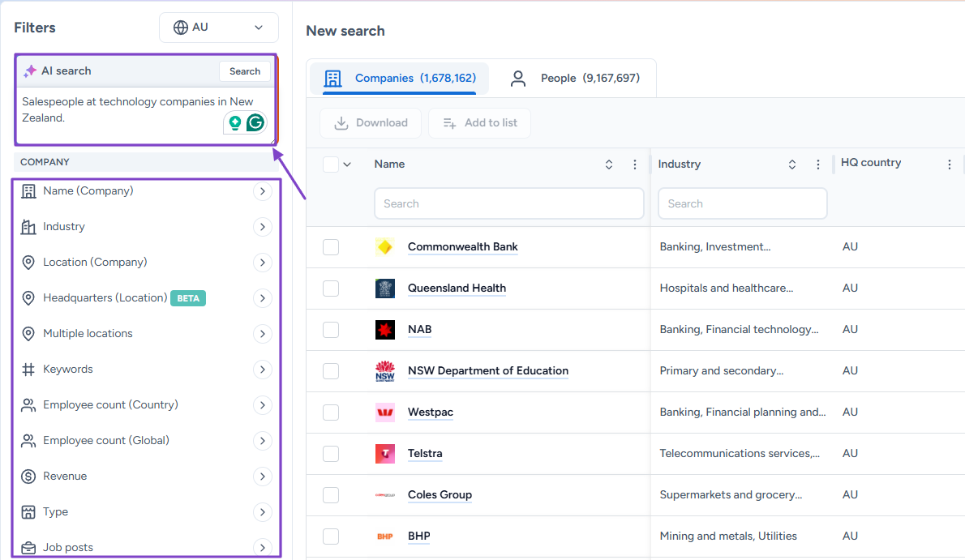Tick the select-all checkbox in table header
965x560 pixels.
click(x=331, y=165)
